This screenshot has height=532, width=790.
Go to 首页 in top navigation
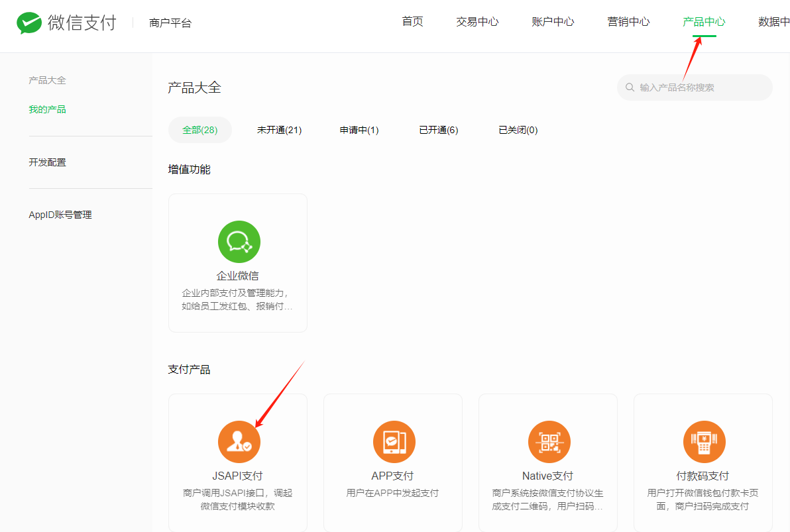pos(412,22)
